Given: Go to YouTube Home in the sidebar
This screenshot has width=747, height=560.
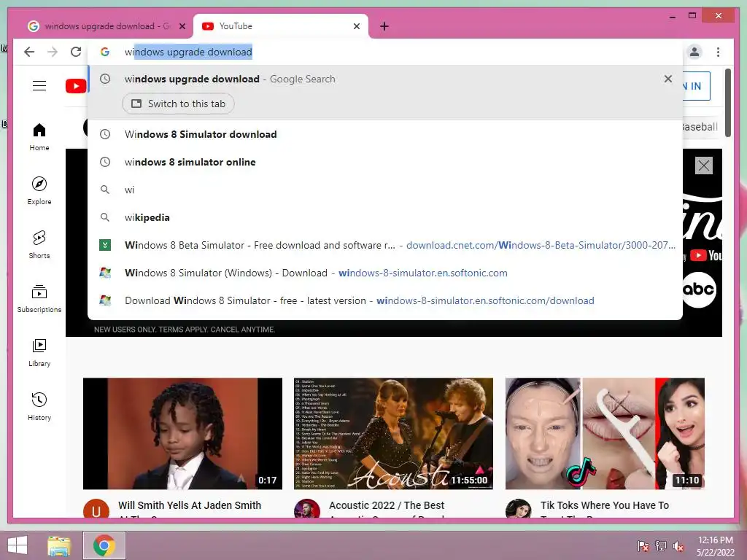Looking at the screenshot, I should pyautogui.click(x=39, y=137).
